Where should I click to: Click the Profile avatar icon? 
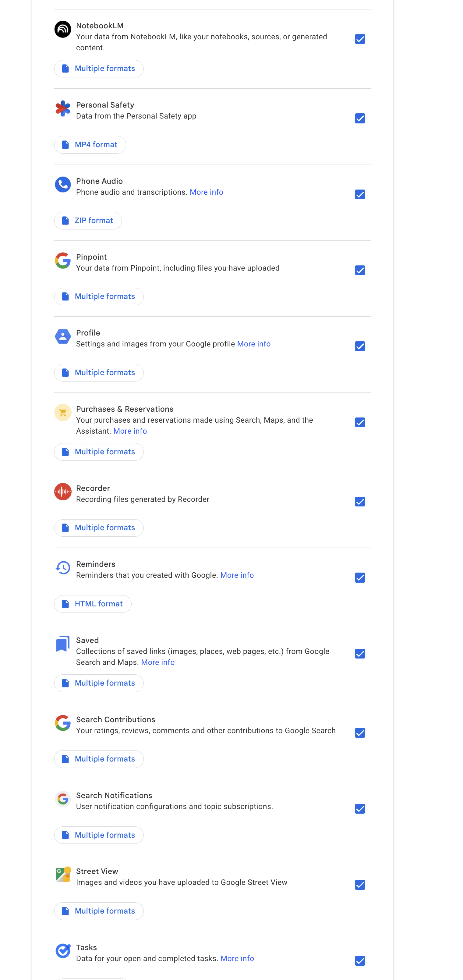coord(63,336)
